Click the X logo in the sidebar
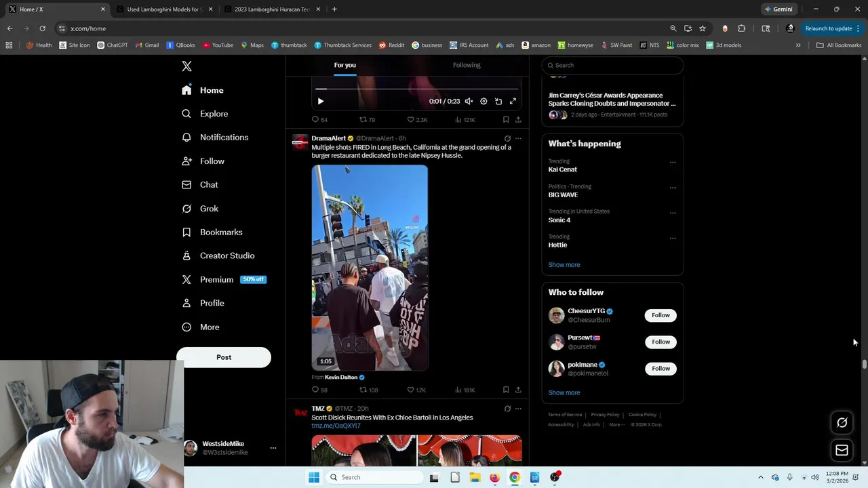The height and width of the screenshot is (488, 868). 186,66
